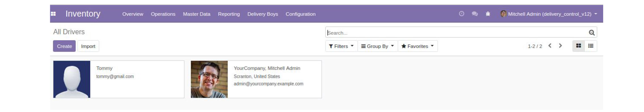Image resolution: width=644 pixels, height=112 pixels.
Task: Expand the Filters dropdown
Action: coord(341,46)
